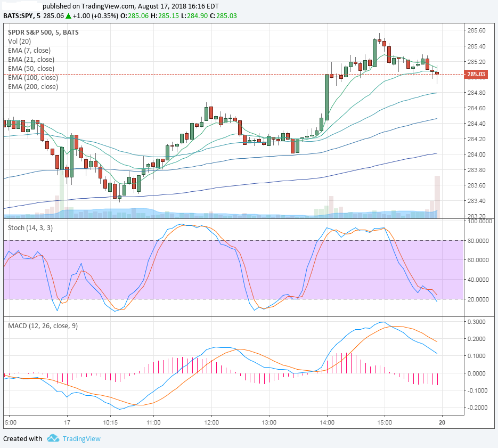Viewport: 498px width, 448px height.
Task: Click the 285.20 price axis label
Action: point(476,62)
